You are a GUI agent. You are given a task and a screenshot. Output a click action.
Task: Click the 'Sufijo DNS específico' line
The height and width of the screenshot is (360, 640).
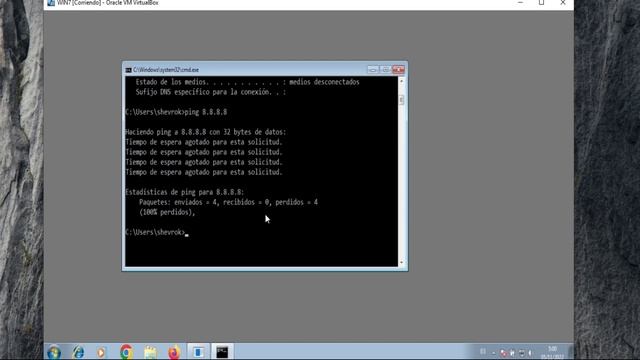(x=211, y=92)
